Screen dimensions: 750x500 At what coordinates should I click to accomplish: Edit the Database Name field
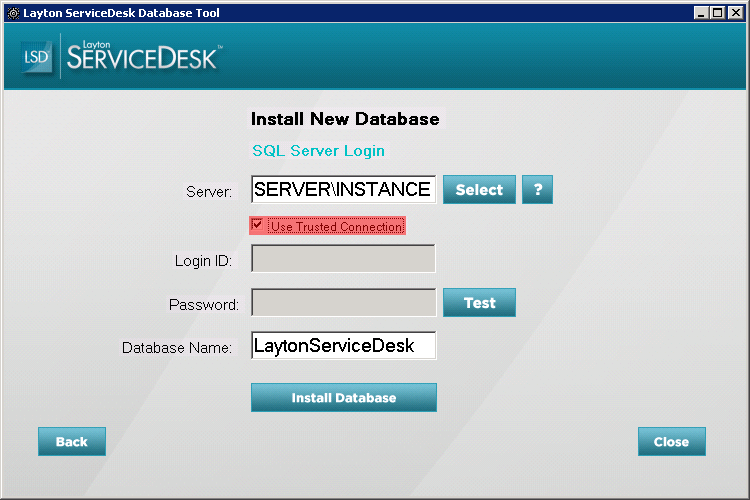coord(343,345)
